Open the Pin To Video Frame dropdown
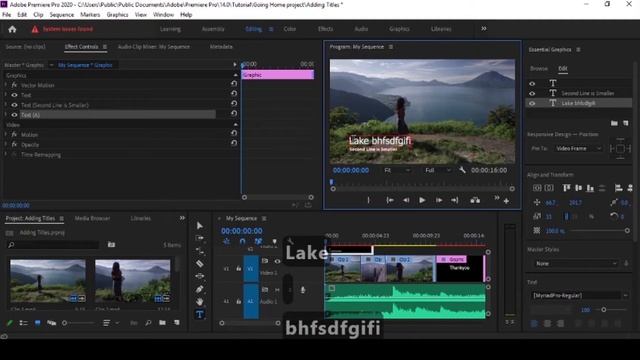 click(578, 149)
